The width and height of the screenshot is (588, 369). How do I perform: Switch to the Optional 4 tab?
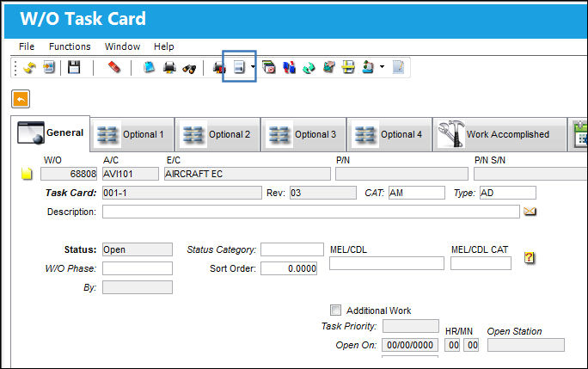tap(389, 134)
